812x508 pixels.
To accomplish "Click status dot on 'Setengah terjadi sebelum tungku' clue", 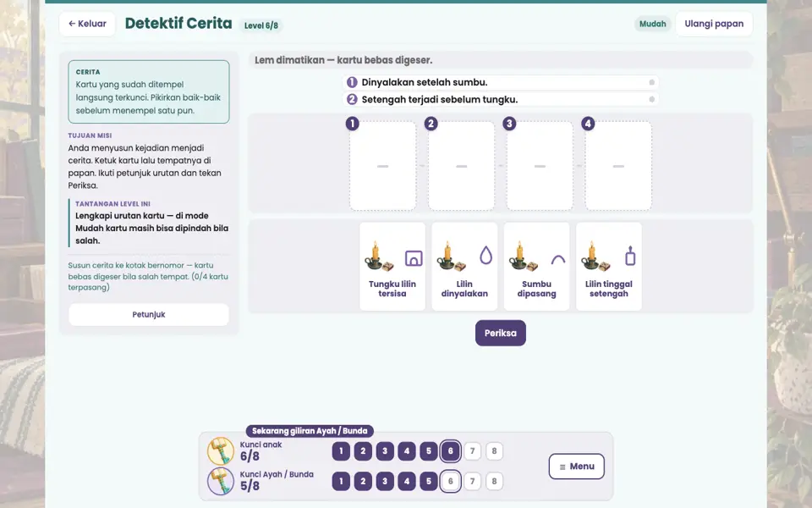I will coord(651,100).
